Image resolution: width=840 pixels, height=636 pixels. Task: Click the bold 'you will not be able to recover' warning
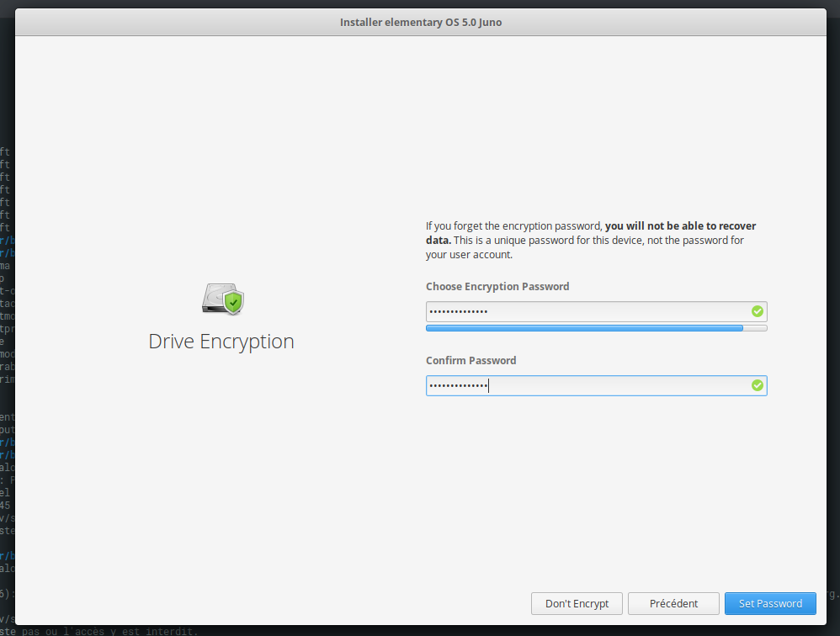coord(680,226)
